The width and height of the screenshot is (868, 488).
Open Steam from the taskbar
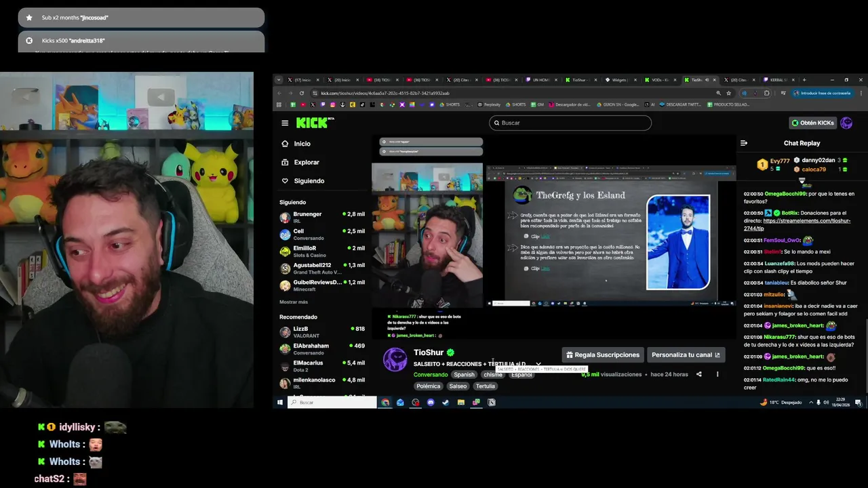(446, 403)
